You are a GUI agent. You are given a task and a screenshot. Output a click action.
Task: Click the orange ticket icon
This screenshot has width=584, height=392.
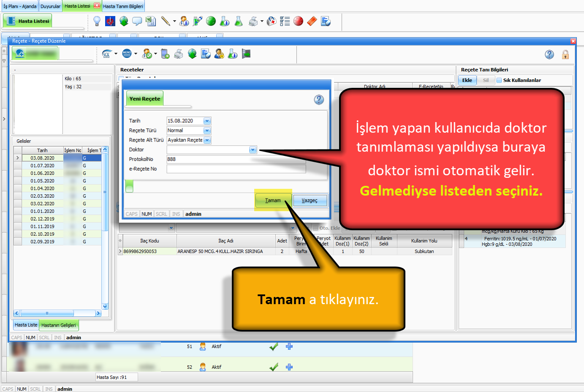point(312,21)
